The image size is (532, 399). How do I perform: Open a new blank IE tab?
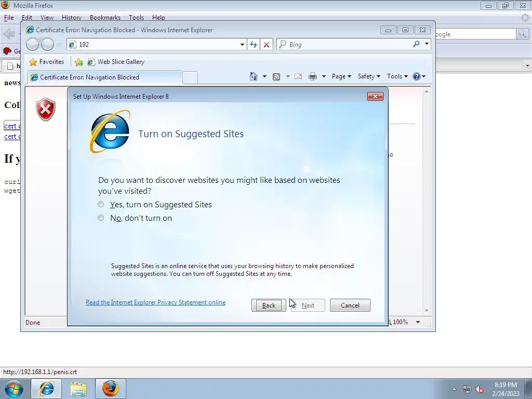[190, 78]
